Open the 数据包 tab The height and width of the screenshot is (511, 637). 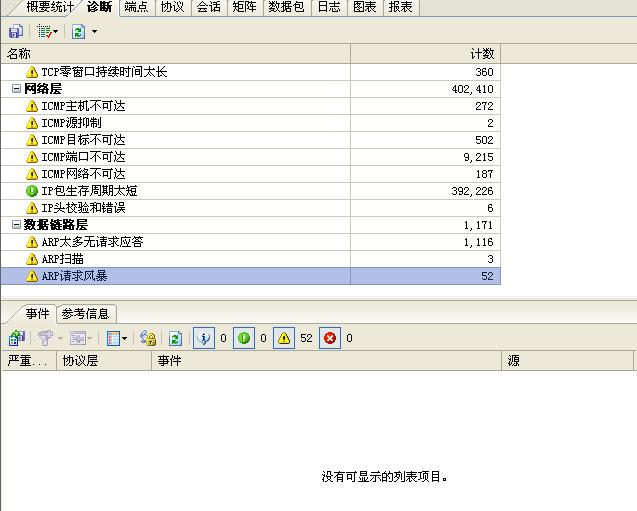coord(286,7)
